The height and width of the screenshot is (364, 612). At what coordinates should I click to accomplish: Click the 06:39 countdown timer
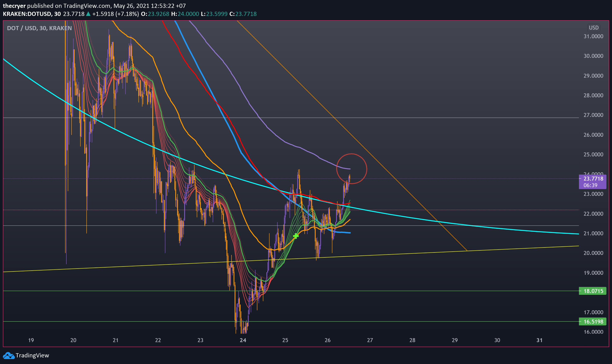click(591, 186)
